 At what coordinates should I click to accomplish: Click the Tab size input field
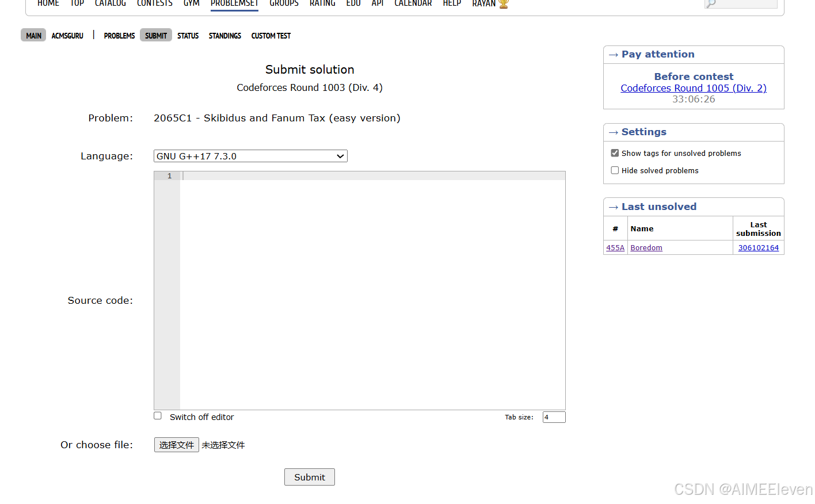pos(554,417)
